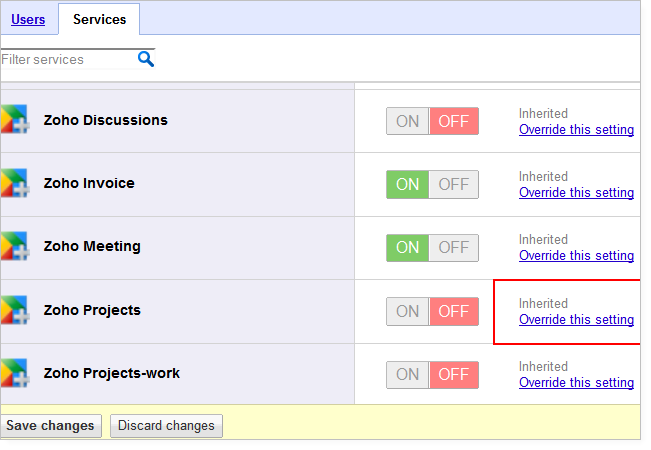Screen dimensions: 651x450
Task: Click the Zoho Invoice app icon
Action: tap(15, 183)
